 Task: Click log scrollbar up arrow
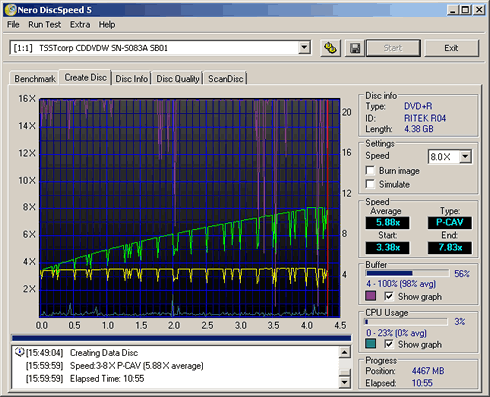(345, 352)
